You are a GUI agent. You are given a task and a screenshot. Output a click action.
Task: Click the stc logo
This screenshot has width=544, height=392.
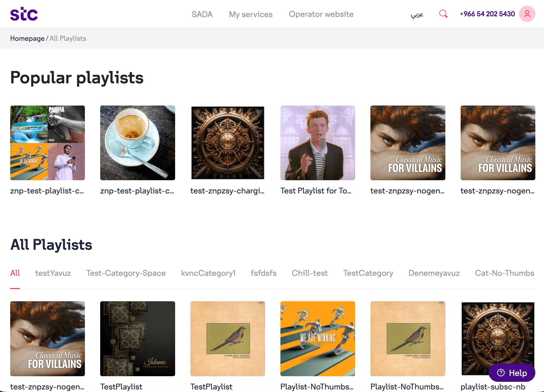tap(24, 14)
